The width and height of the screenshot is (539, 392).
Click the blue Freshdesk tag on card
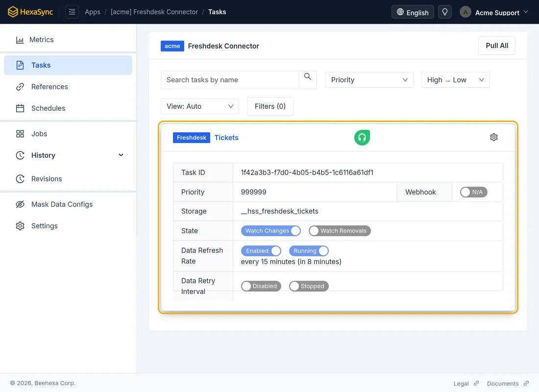(192, 138)
